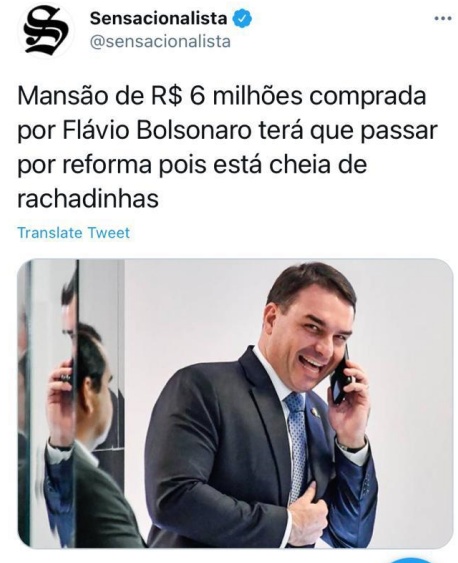Tap the word rachadinhas in the tweet

click(x=88, y=198)
